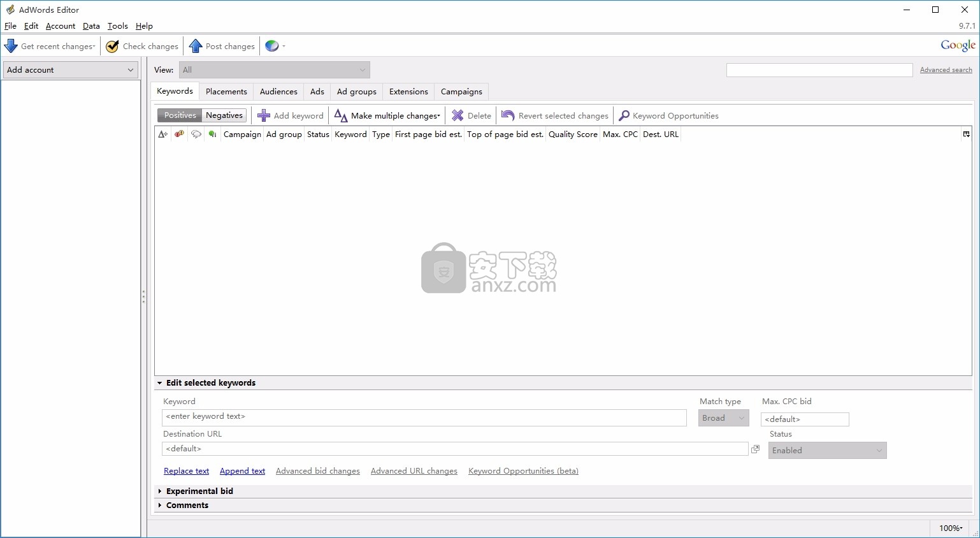Switch to the Audiences tab
Image resolution: width=980 pixels, height=538 pixels.
[278, 92]
